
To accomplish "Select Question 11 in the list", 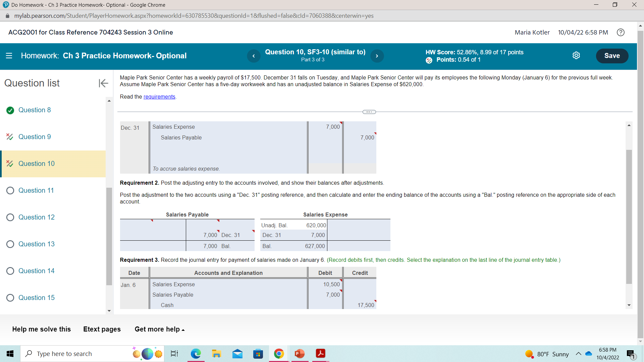I will coord(36,190).
